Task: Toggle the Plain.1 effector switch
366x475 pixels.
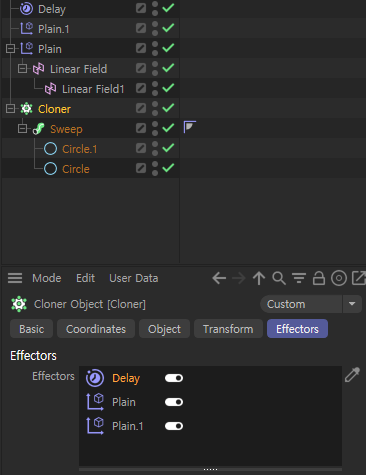Action: click(x=174, y=426)
